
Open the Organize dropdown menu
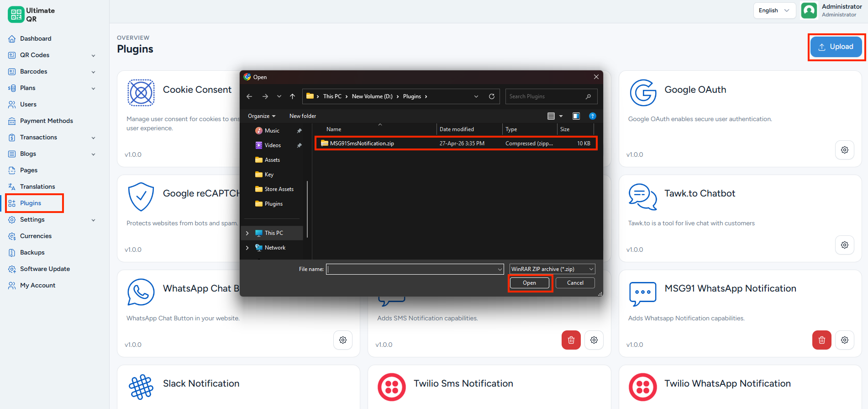tap(262, 116)
